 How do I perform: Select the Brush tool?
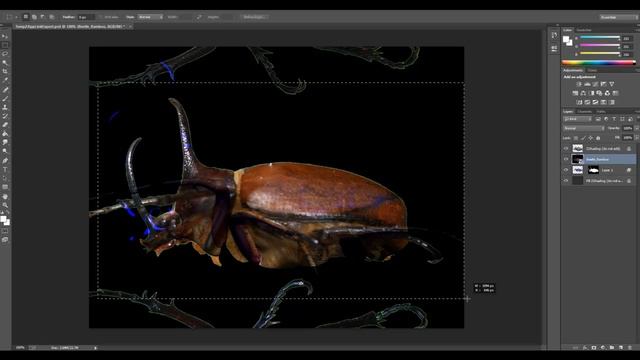(x=5, y=98)
